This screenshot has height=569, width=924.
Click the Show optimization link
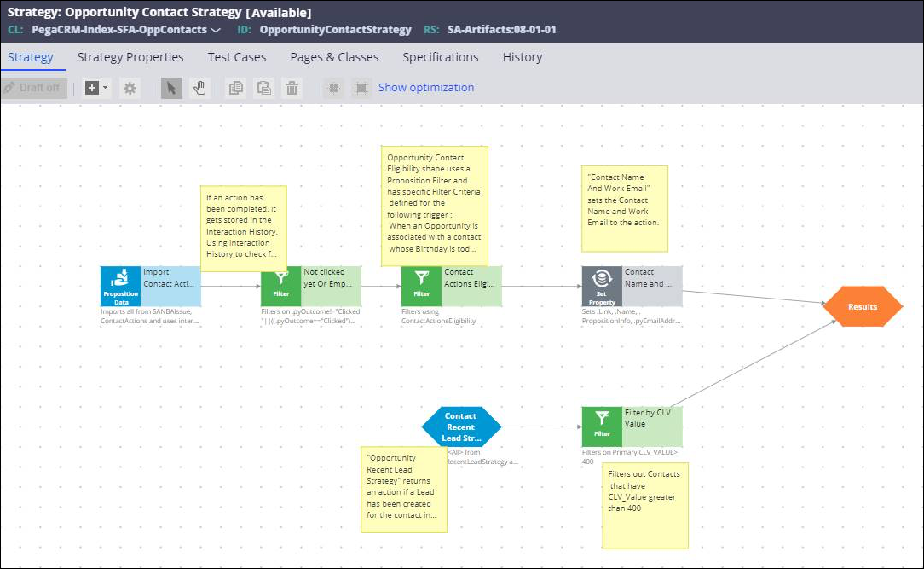coord(426,88)
